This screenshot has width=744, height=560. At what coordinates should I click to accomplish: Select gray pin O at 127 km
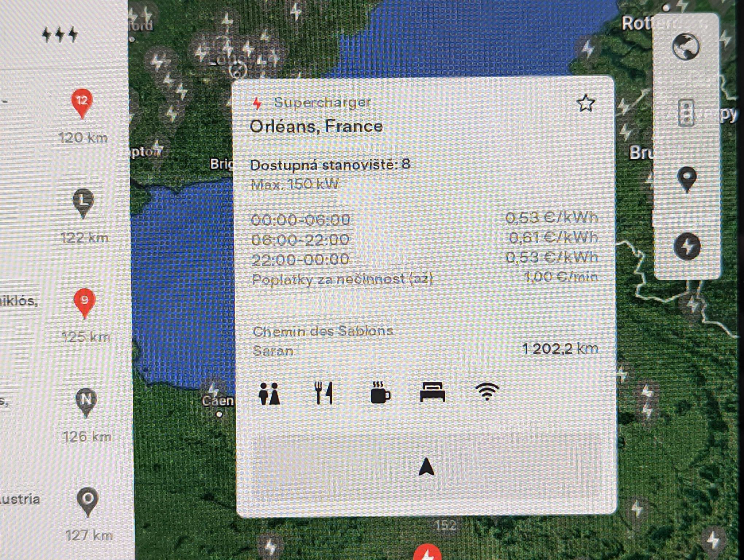coord(88,502)
